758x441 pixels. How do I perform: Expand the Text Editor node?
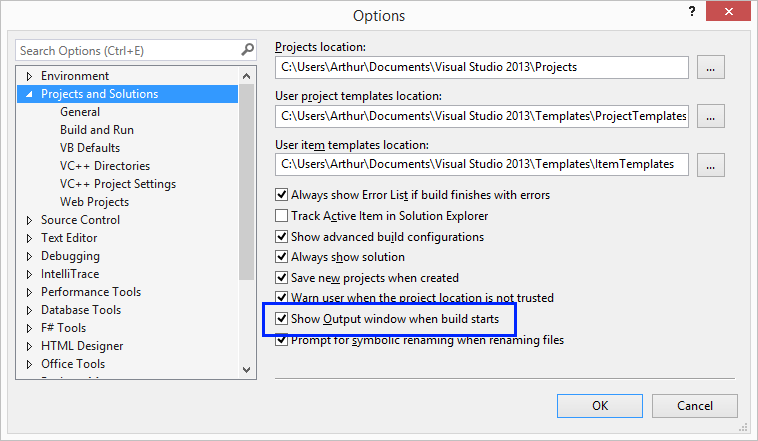(29, 238)
